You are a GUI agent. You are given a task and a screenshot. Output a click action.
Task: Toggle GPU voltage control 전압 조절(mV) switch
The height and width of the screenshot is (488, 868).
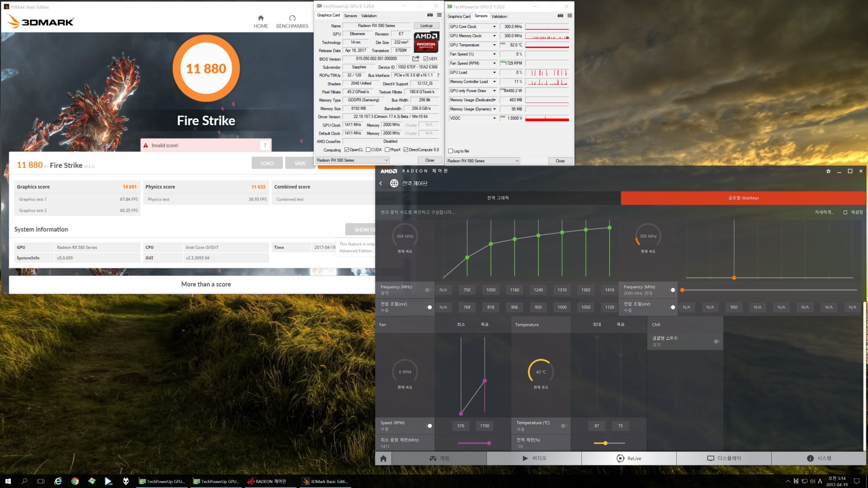click(x=429, y=307)
